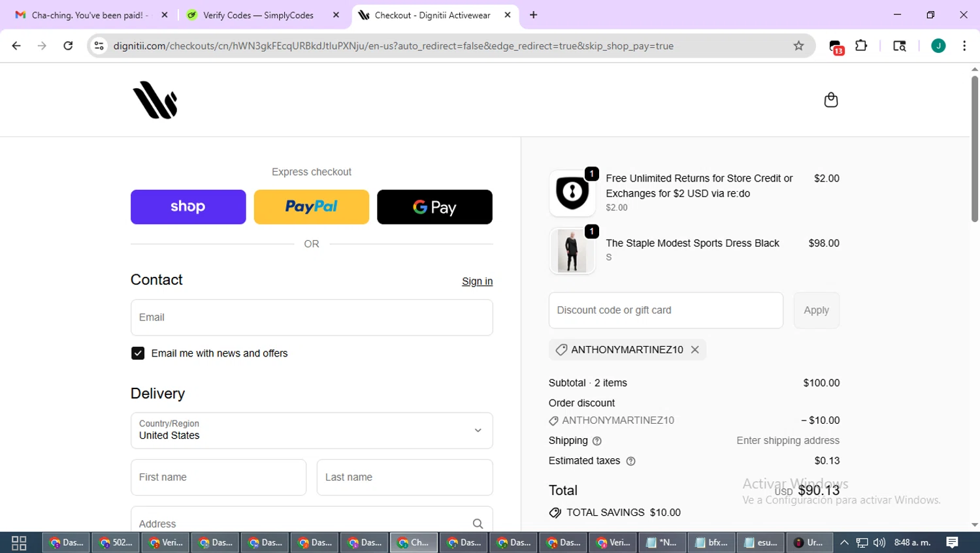Open the *N Notepad taskbar item
The width and height of the screenshot is (980, 553).
point(662,543)
